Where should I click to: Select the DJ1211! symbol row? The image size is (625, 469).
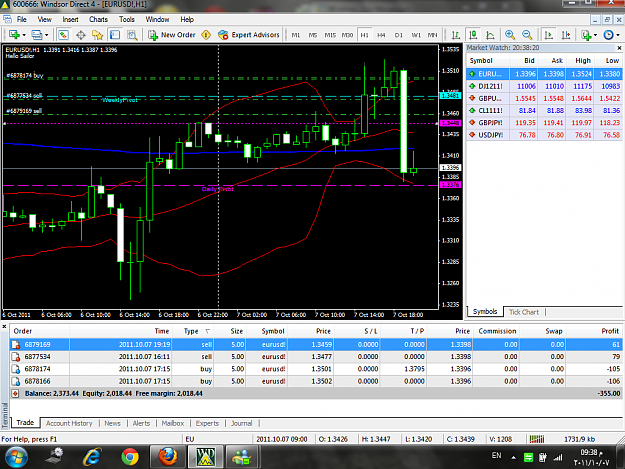coord(544,86)
